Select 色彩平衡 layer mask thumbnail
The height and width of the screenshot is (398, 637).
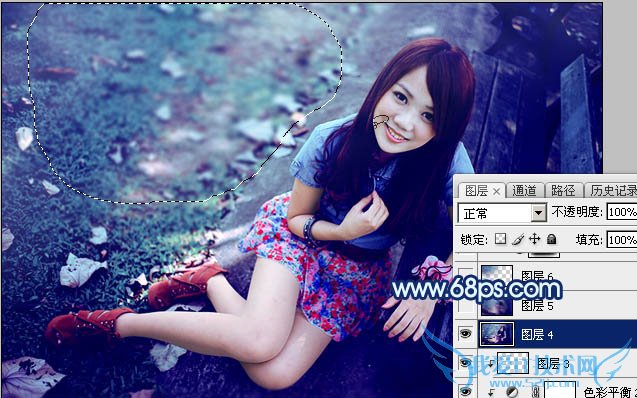click(560, 390)
